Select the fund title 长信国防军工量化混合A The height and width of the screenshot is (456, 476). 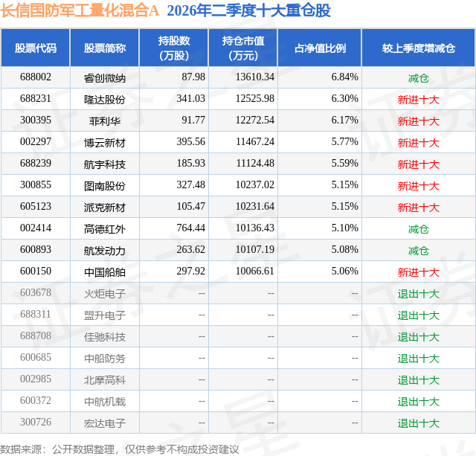pyautogui.click(x=80, y=11)
